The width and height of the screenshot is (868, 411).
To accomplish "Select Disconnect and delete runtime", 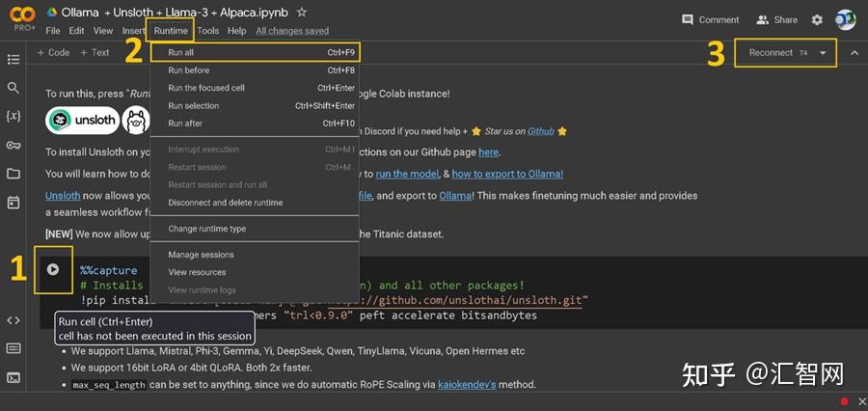I will (x=256, y=203).
